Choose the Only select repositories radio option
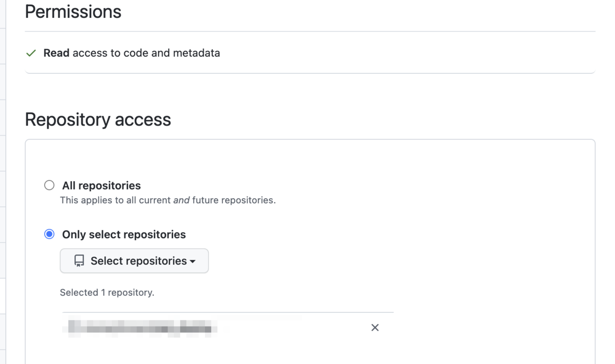This screenshot has width=615, height=364. [x=49, y=234]
